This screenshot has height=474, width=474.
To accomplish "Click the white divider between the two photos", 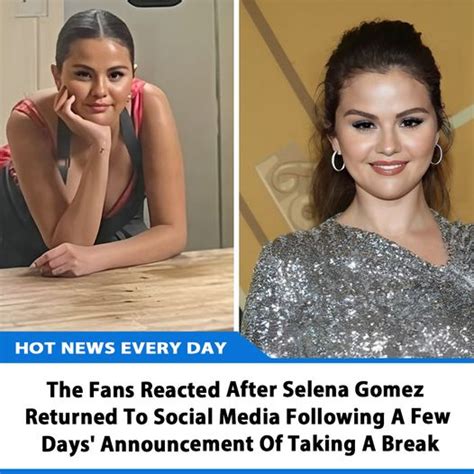I will pos(237,166).
